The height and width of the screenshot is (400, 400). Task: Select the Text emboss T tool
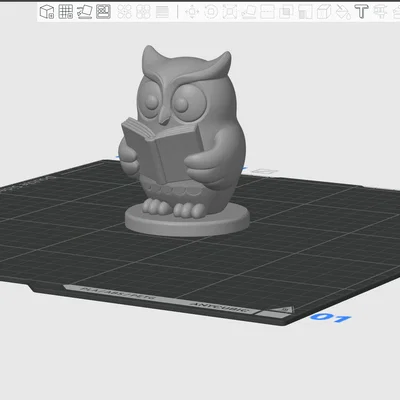click(361, 12)
